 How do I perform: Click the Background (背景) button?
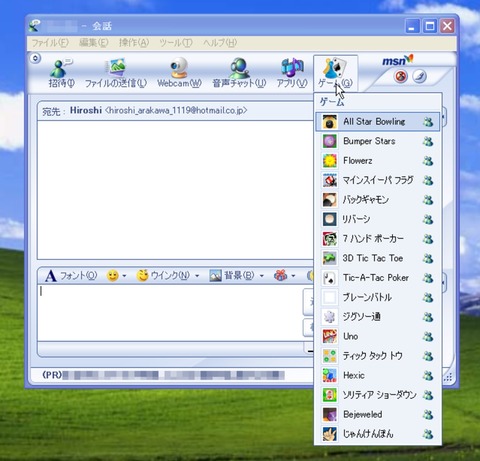232,276
